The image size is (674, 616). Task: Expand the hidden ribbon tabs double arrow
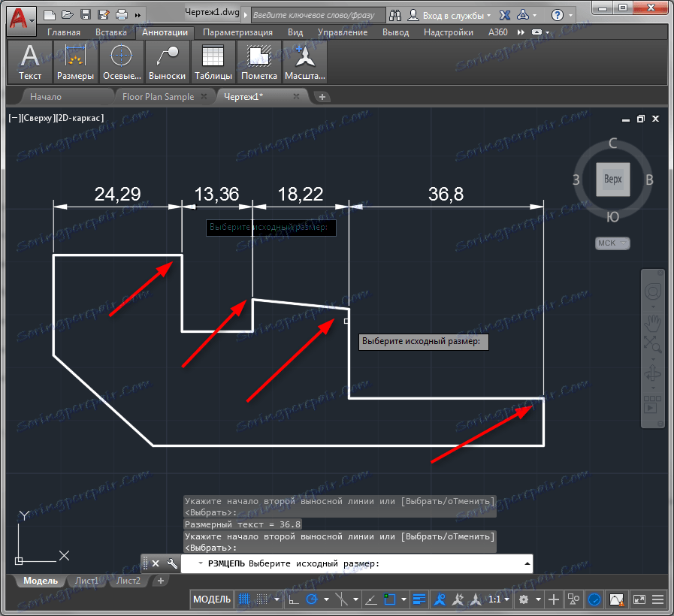(521, 32)
